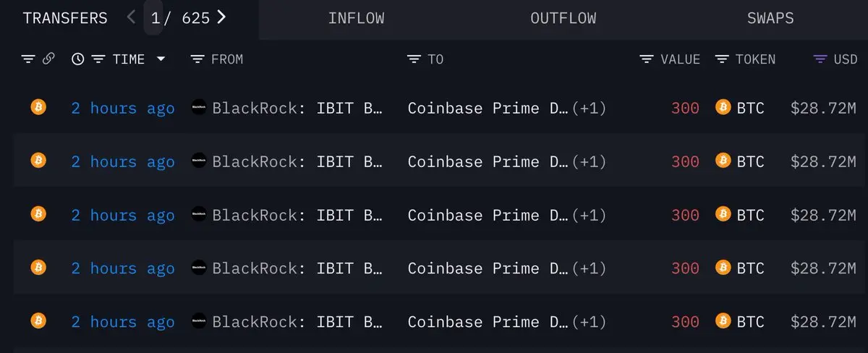Open the filter icon beside the chain link
The width and height of the screenshot is (868, 353).
(x=28, y=59)
